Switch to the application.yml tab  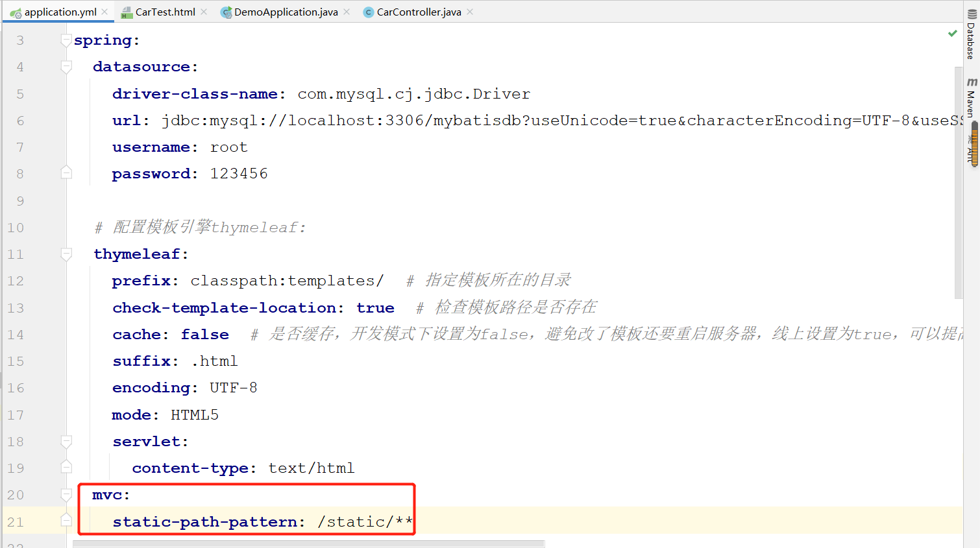pyautogui.click(x=60, y=12)
